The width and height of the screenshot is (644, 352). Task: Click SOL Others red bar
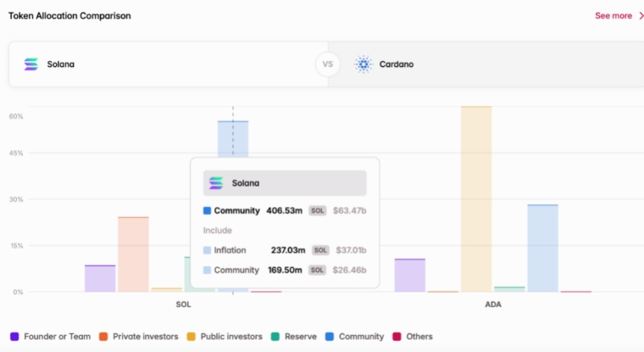pos(266,292)
